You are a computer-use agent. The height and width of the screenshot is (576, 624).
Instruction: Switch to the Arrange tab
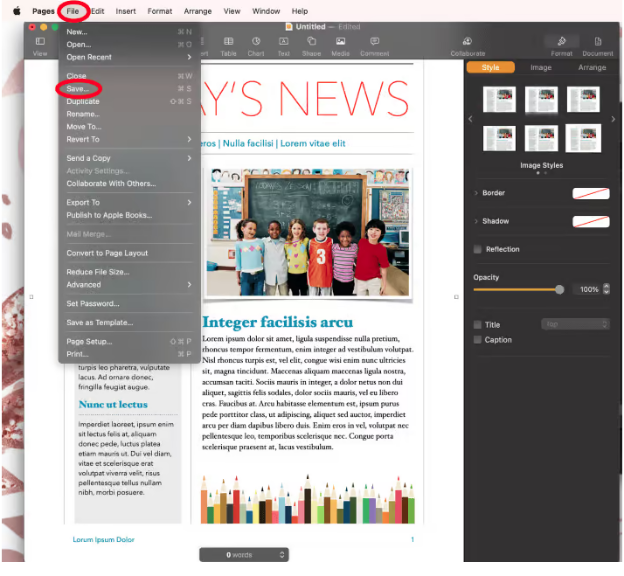591,68
